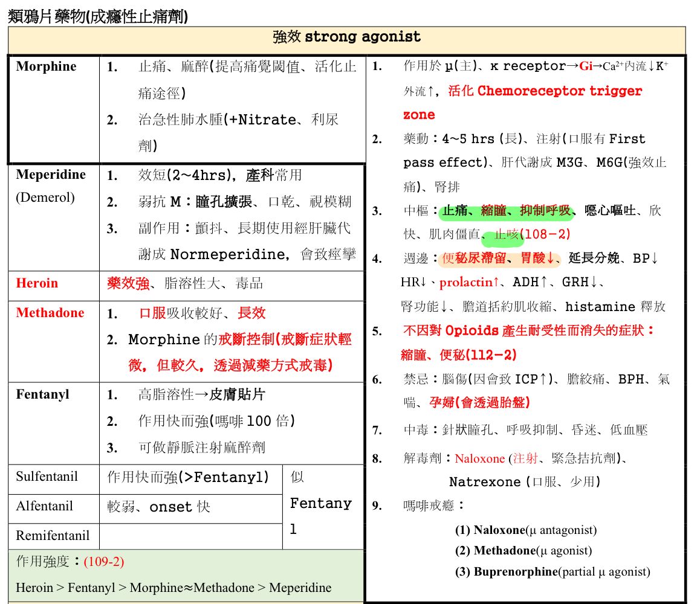Click the red prolactin↑ text
The image size is (700, 604).
click(x=470, y=283)
